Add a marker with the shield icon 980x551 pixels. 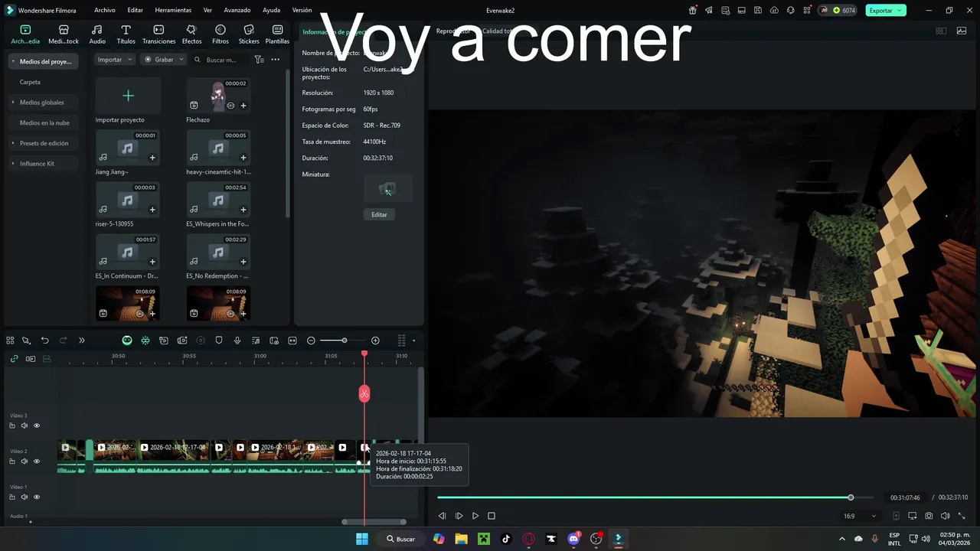[219, 341]
